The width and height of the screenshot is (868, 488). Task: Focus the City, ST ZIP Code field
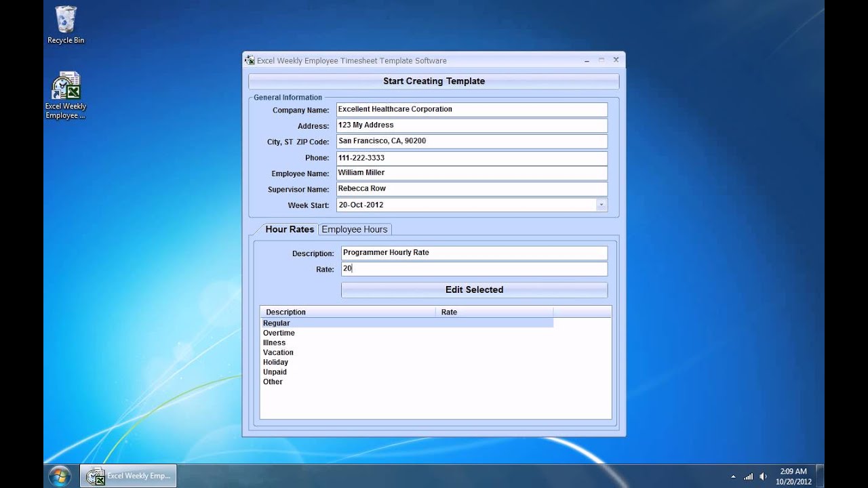(x=472, y=141)
